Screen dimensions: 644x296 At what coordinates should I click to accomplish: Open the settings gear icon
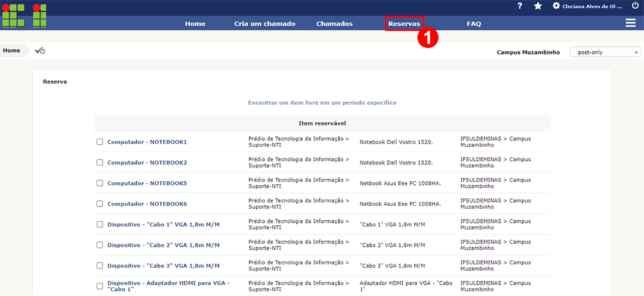coord(556,6)
